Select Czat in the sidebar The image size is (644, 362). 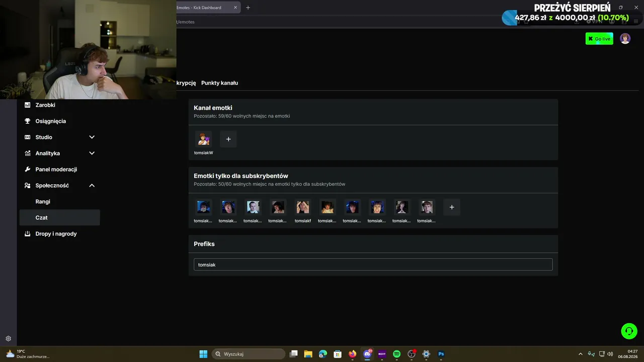(59, 218)
